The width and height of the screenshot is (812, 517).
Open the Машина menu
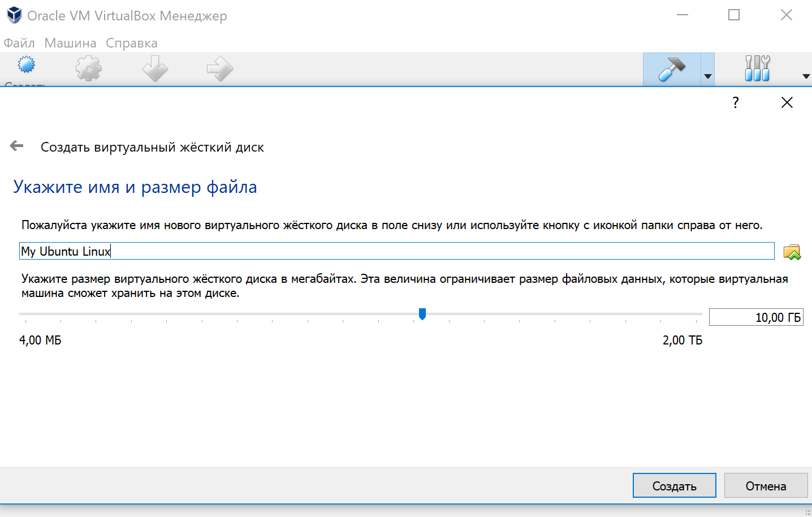tap(69, 42)
